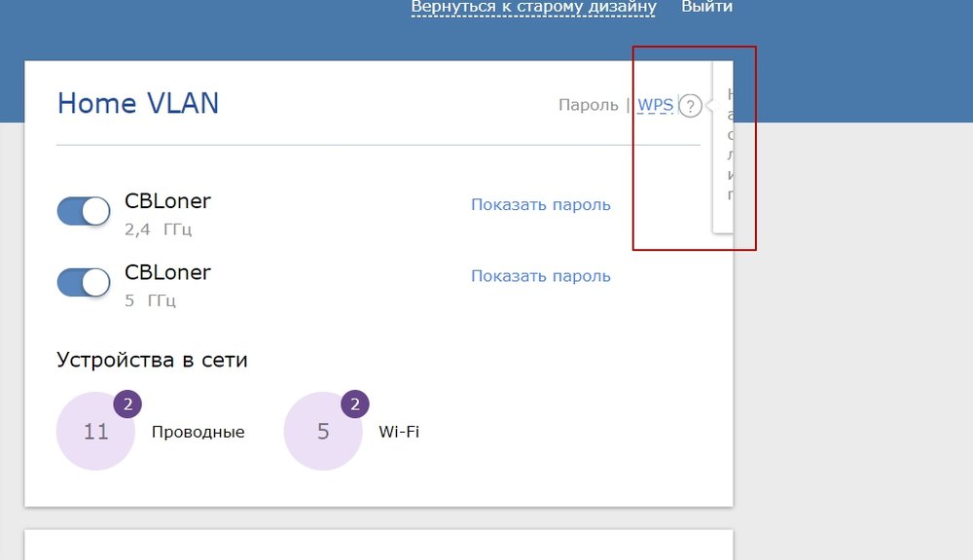Click the Выйти logout link

[706, 7]
